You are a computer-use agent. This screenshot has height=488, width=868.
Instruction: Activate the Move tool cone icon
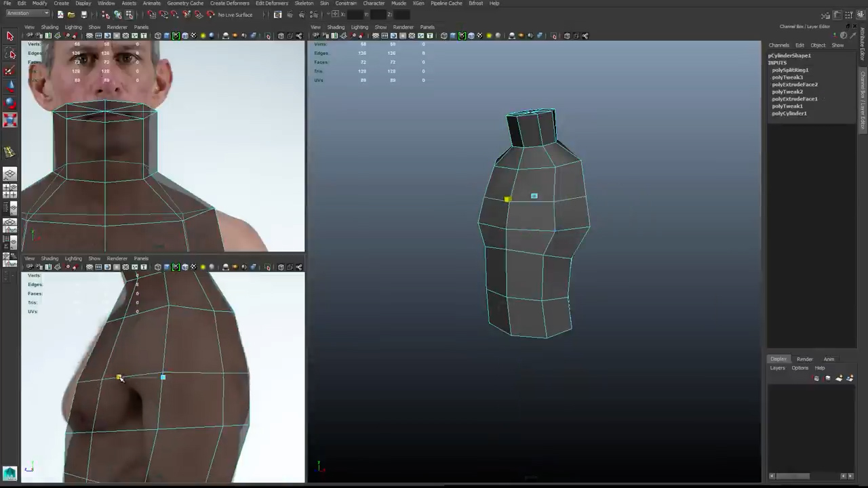tap(10, 87)
